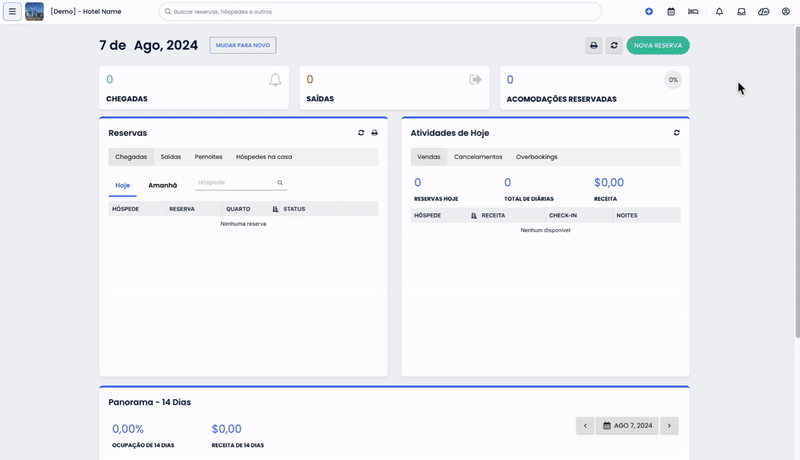Select the Hóspedes na casa tab

264,157
